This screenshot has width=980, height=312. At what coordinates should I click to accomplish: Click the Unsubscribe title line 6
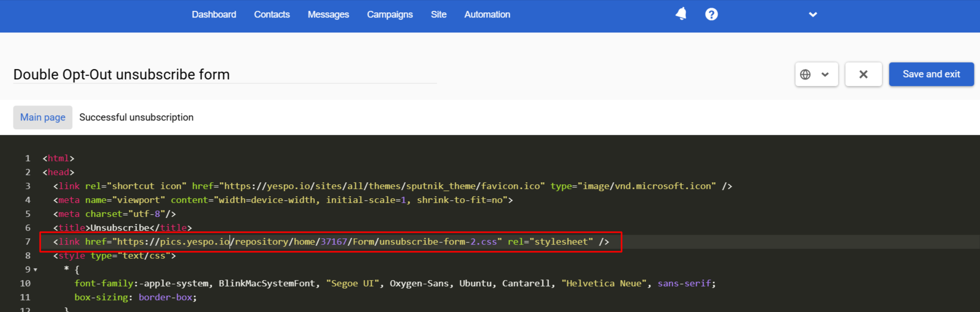click(x=123, y=228)
